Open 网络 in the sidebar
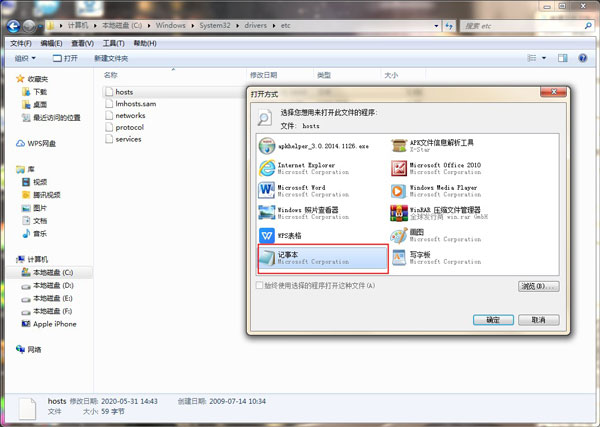This screenshot has height=427, width=600. click(29, 349)
